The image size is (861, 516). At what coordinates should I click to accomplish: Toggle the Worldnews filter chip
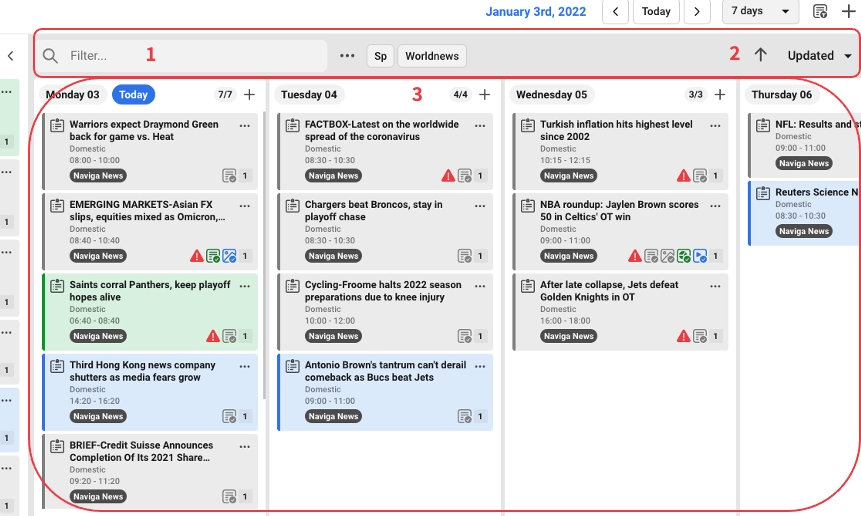point(432,56)
